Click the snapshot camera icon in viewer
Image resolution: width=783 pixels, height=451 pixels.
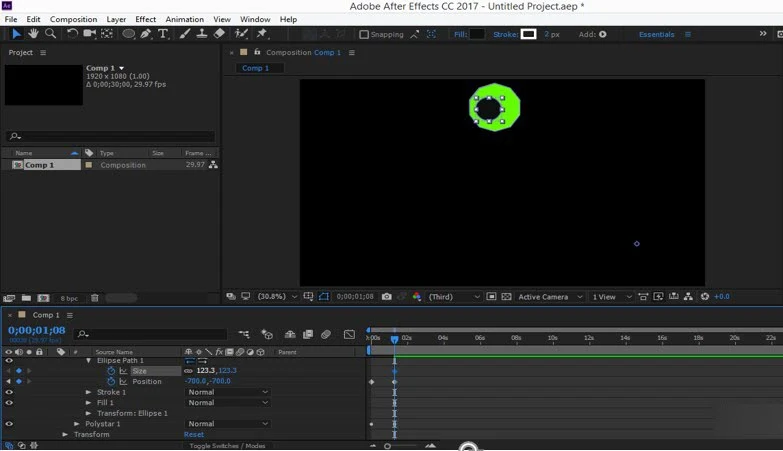click(x=387, y=296)
